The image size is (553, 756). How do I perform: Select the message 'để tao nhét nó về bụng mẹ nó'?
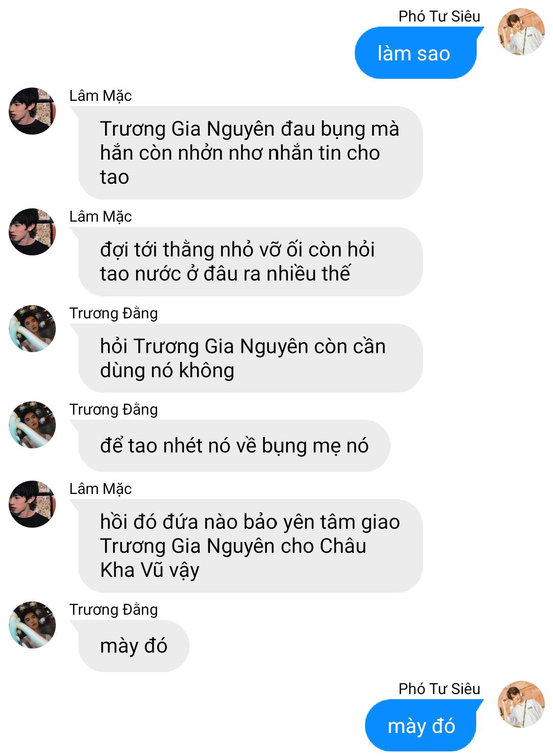click(x=234, y=446)
